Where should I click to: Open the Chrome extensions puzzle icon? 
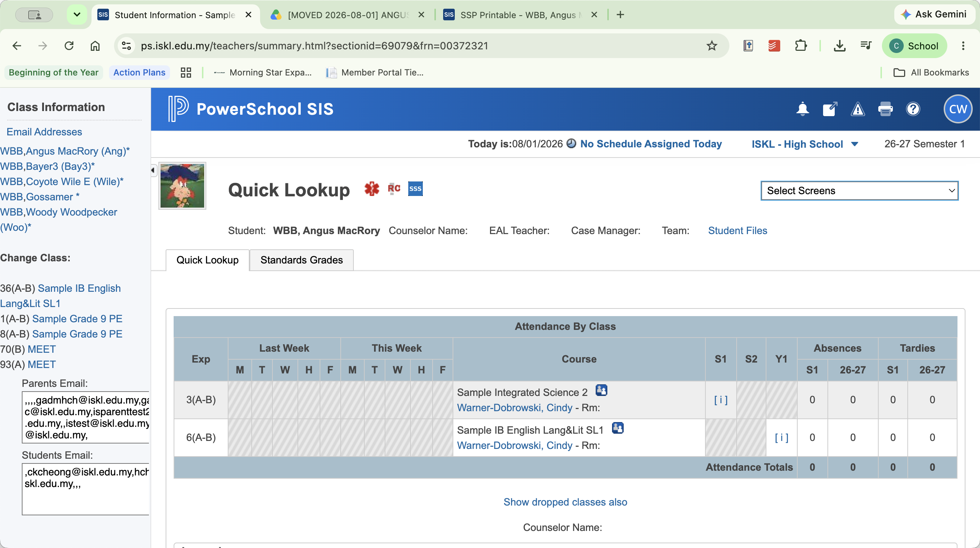pos(801,46)
